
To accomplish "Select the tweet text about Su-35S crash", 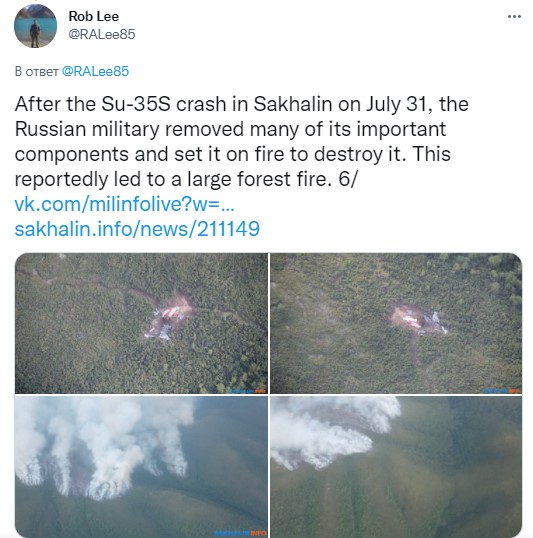I will [x=242, y=141].
